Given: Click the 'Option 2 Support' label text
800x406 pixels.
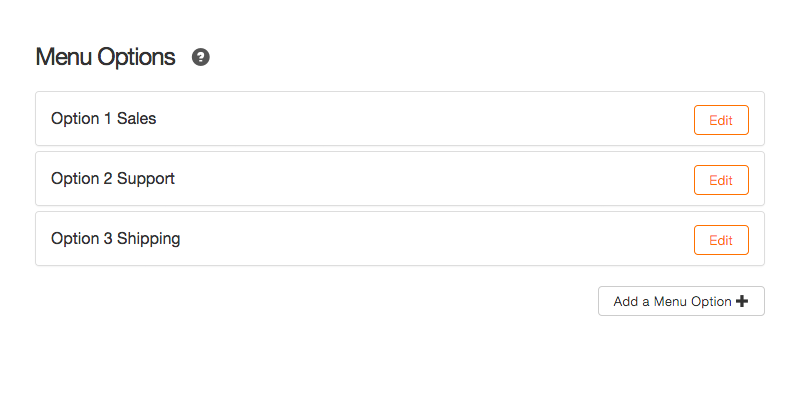Looking at the screenshot, I should point(113,179).
